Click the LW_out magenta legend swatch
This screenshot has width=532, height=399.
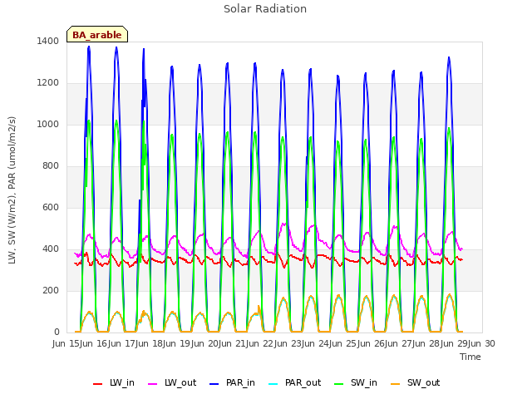tap(153, 384)
